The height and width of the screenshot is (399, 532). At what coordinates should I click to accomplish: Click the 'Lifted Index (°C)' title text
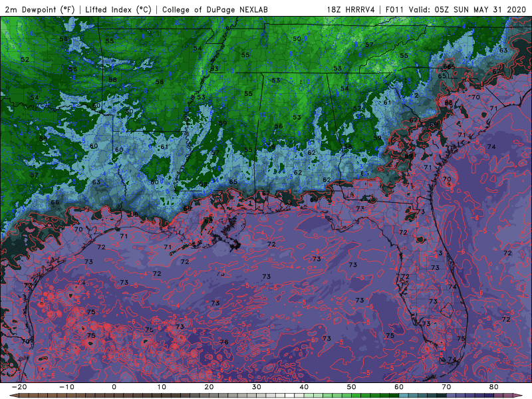[118, 9]
